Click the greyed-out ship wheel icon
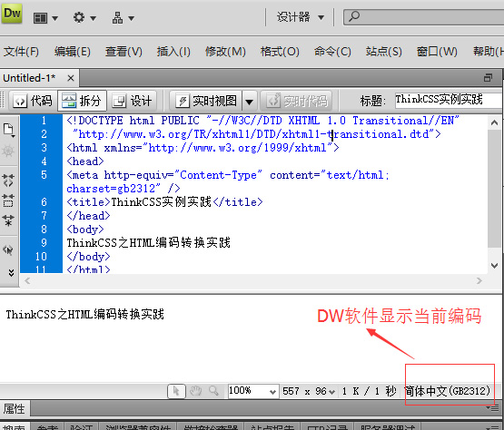 coord(8,151)
